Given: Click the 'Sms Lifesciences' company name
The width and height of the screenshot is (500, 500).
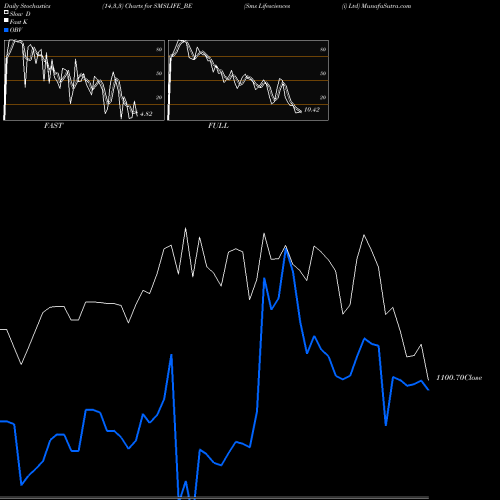Looking at the screenshot, I should click(x=267, y=6).
